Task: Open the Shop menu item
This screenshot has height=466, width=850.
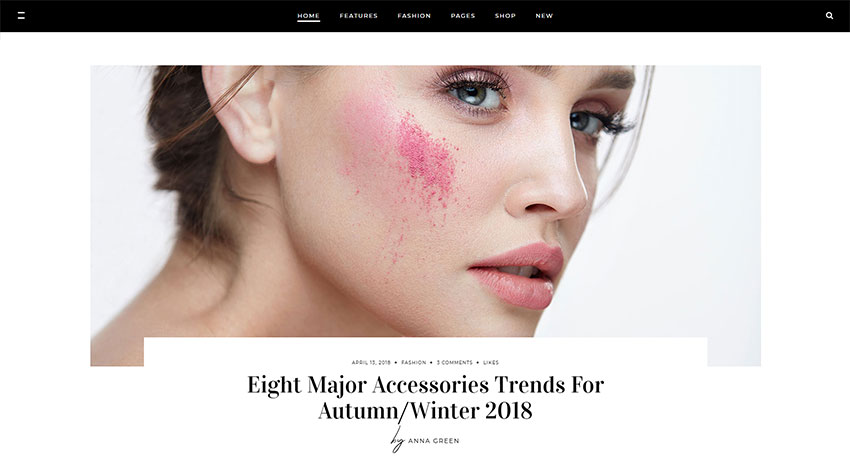Action: click(x=505, y=16)
